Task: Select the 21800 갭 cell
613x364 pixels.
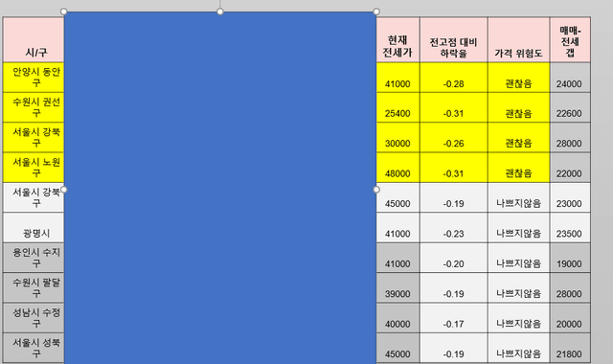Action: pyautogui.click(x=570, y=348)
